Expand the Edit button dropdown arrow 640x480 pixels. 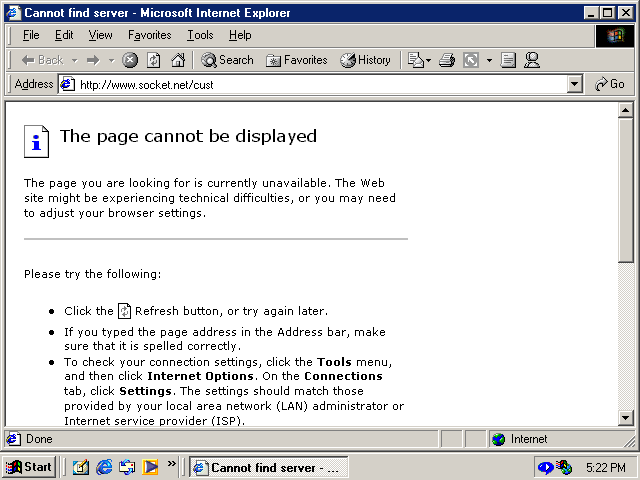click(x=489, y=60)
